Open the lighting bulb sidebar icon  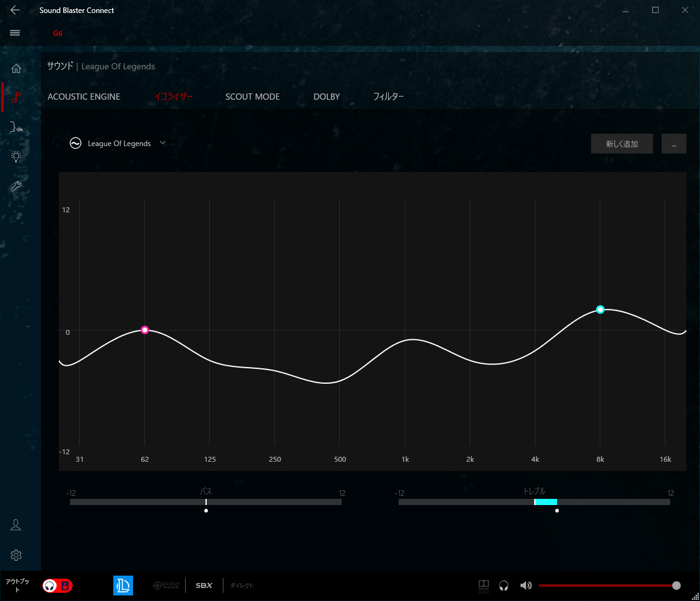pos(16,156)
